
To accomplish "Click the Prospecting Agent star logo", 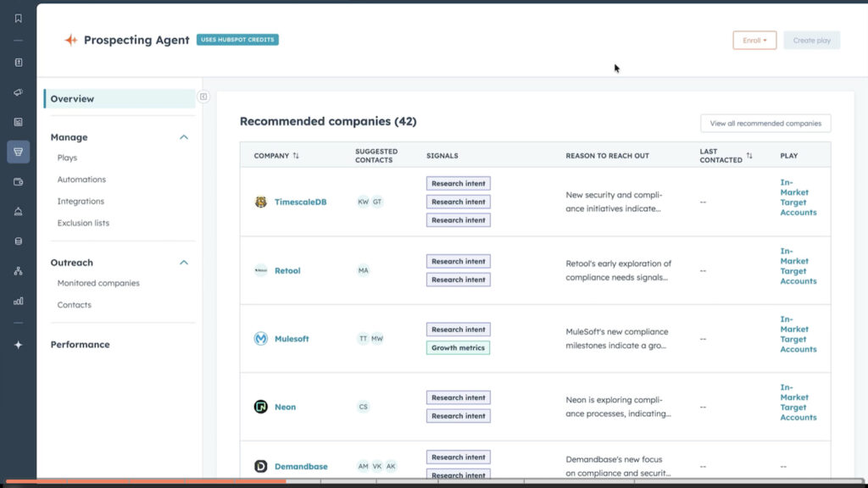I will tap(71, 40).
